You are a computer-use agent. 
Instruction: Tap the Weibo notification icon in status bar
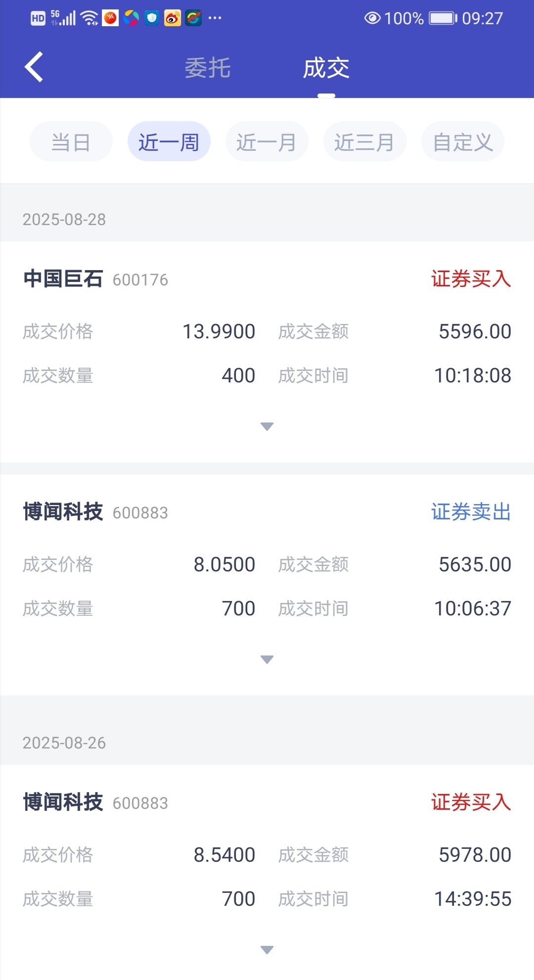coord(173,18)
